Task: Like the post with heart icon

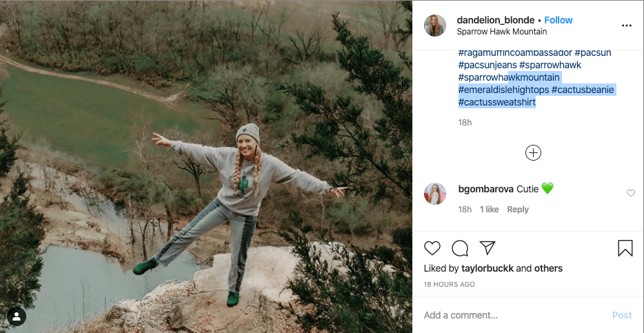Action: pos(432,248)
